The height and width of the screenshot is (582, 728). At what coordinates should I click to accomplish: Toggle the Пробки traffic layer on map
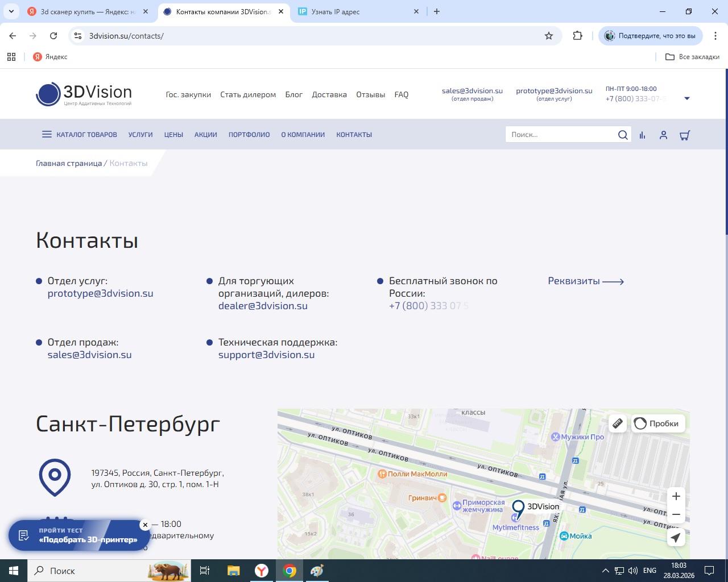pyautogui.click(x=657, y=423)
